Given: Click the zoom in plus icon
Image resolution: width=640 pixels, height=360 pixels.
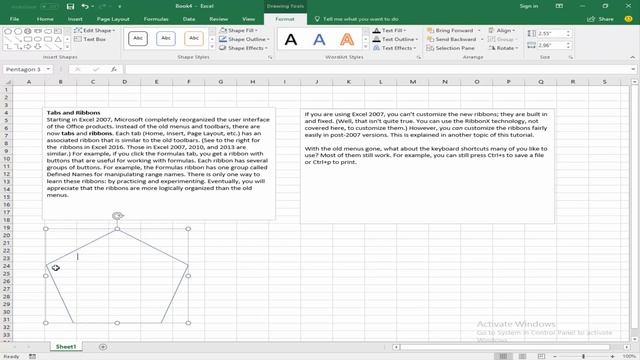Looking at the screenshot, I should pyautogui.click(x=612, y=356).
